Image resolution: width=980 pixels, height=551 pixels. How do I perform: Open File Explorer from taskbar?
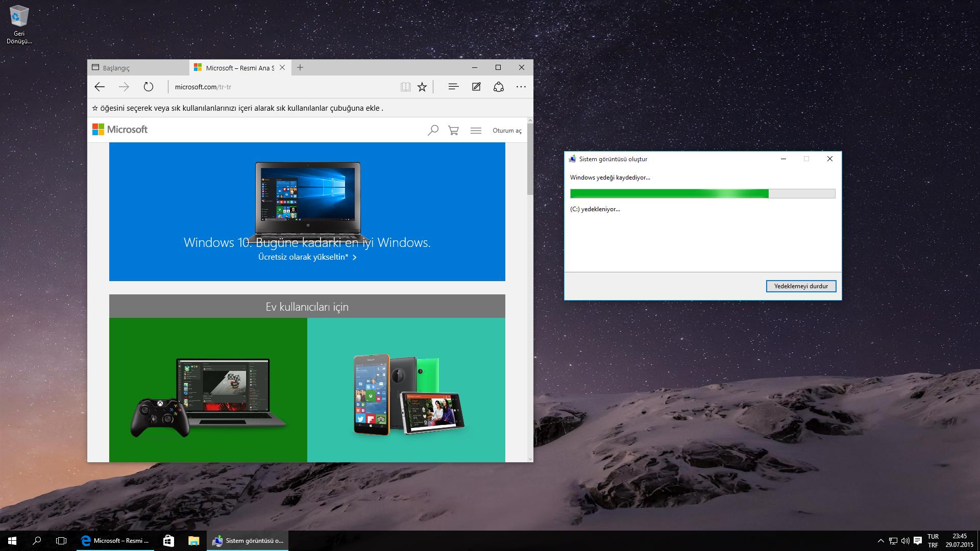pos(193,541)
